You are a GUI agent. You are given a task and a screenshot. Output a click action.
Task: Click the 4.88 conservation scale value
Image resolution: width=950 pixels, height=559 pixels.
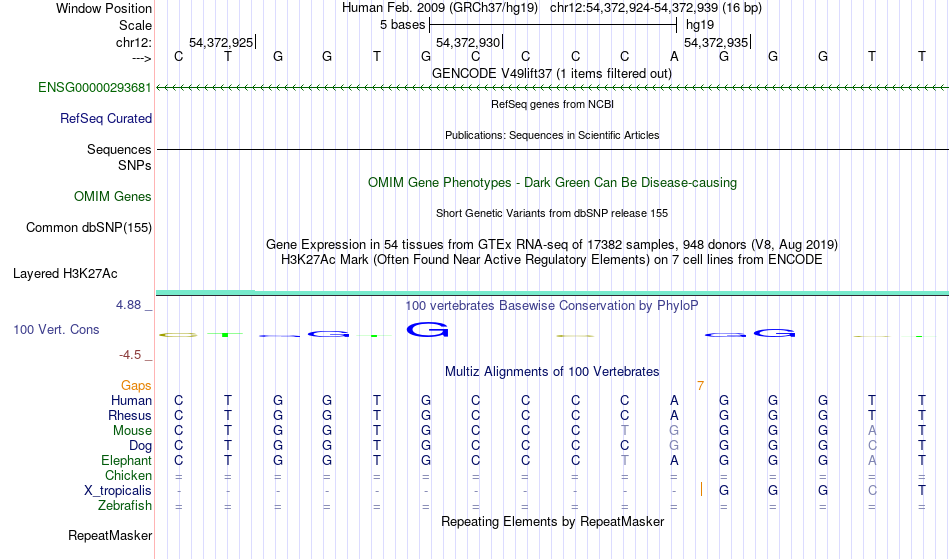128,305
